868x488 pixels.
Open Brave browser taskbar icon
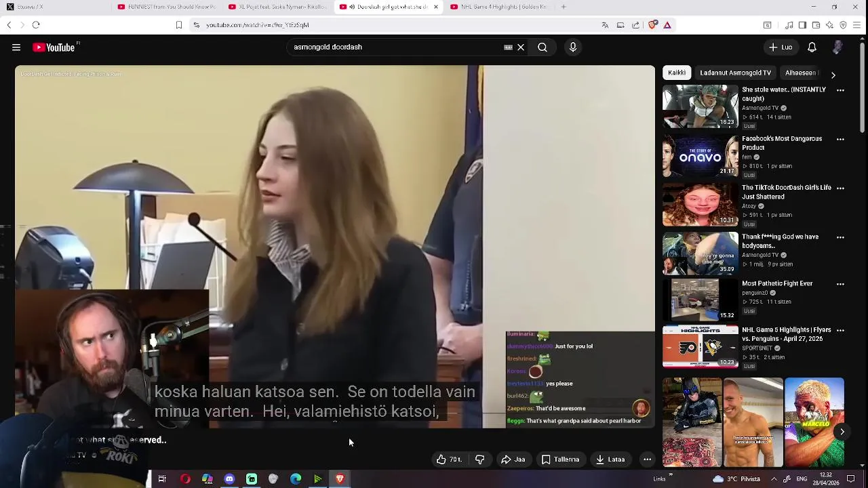pyautogui.click(x=340, y=479)
